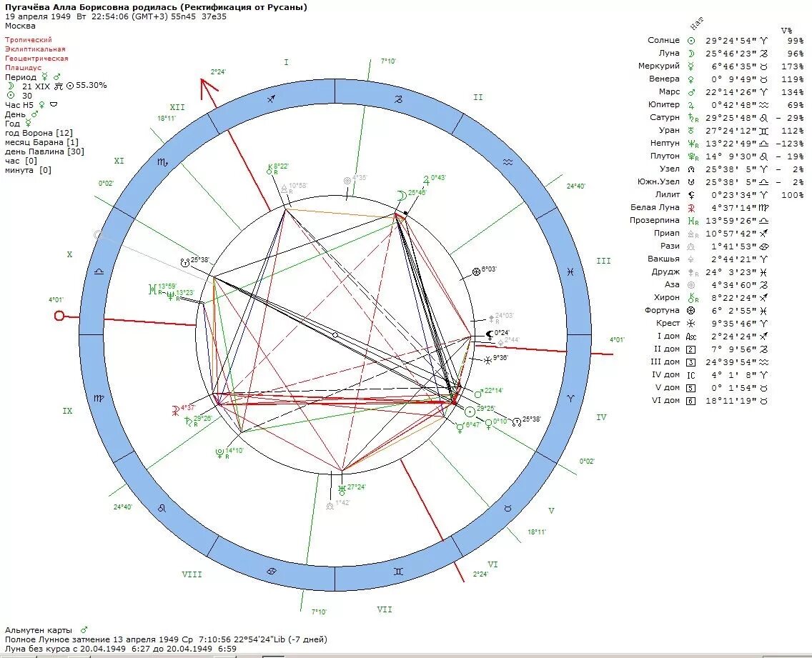The height and width of the screenshot is (658, 812).
Task: Click the VI дом row in table
Action: [x=710, y=401]
